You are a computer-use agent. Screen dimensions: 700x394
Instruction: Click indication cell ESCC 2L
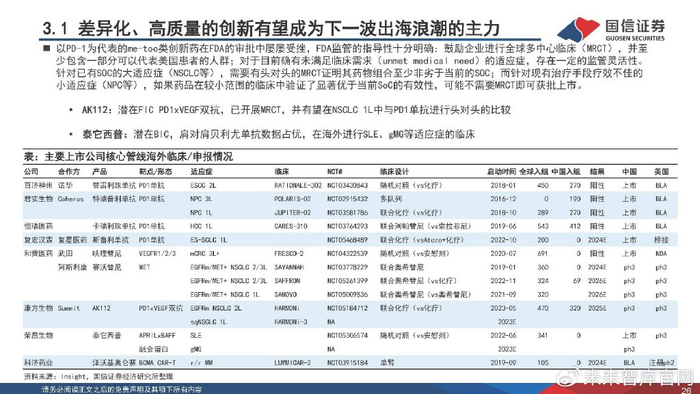click(203, 185)
